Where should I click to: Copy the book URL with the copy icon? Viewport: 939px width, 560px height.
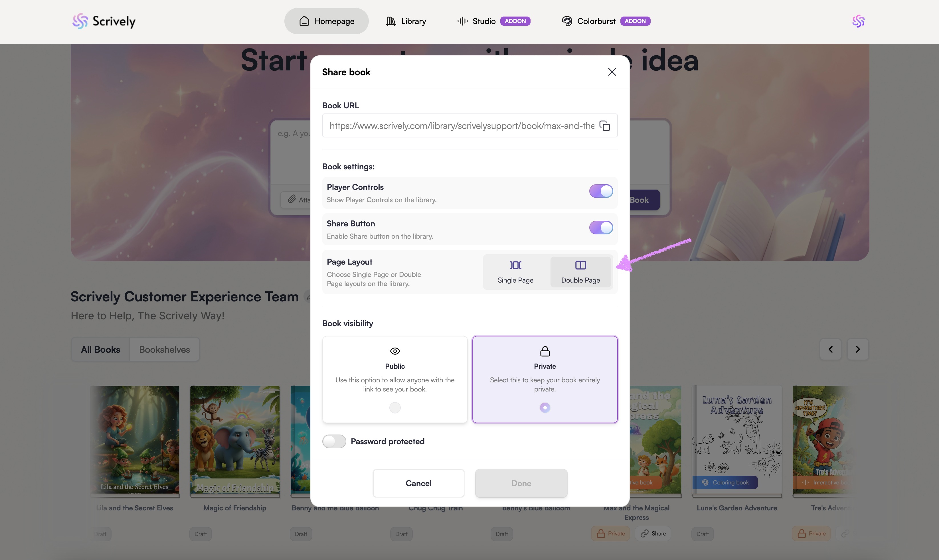605,126
